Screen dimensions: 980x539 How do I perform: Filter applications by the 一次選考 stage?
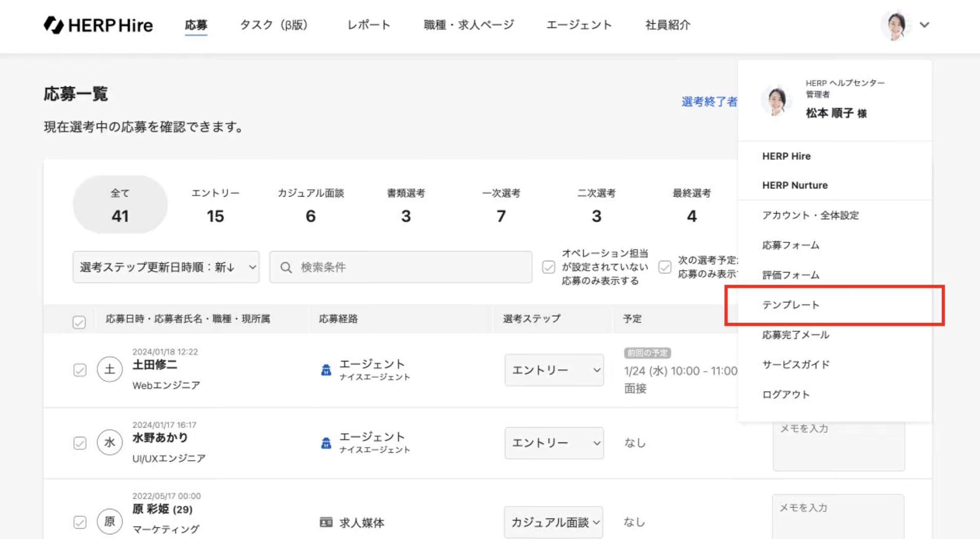tap(501, 205)
